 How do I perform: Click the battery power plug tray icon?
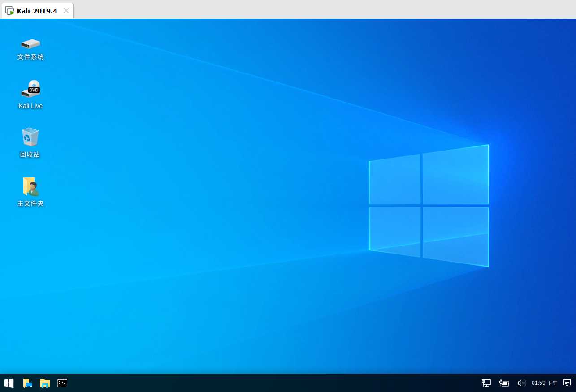504,383
